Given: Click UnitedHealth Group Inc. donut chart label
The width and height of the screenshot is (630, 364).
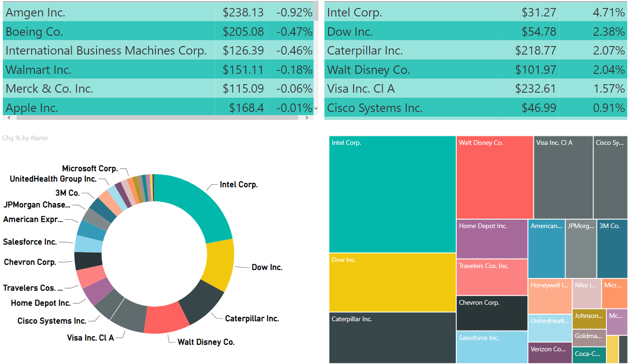Looking at the screenshot, I should click(53, 179).
